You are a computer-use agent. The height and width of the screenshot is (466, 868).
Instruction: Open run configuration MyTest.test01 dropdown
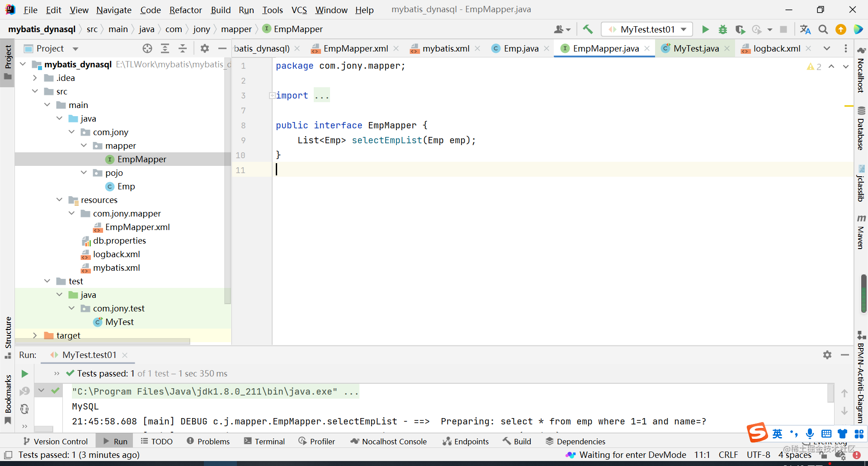click(x=647, y=29)
